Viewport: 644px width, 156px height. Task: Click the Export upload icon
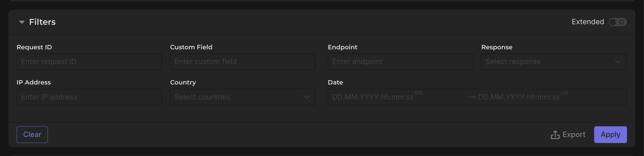[x=555, y=135]
